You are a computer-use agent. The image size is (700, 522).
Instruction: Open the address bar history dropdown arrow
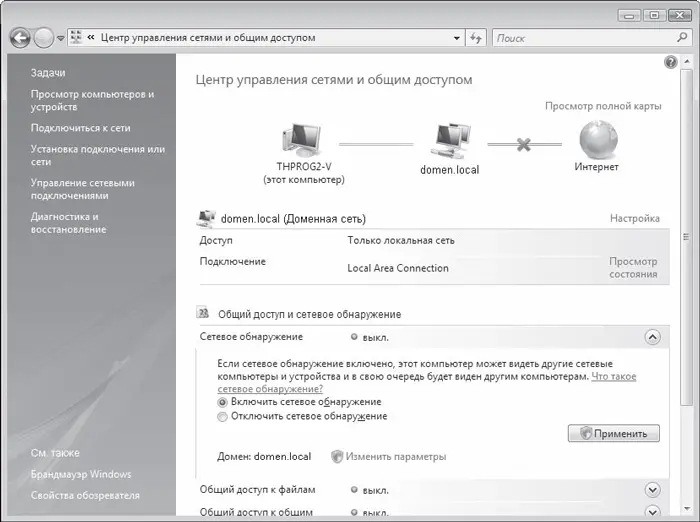click(x=457, y=38)
